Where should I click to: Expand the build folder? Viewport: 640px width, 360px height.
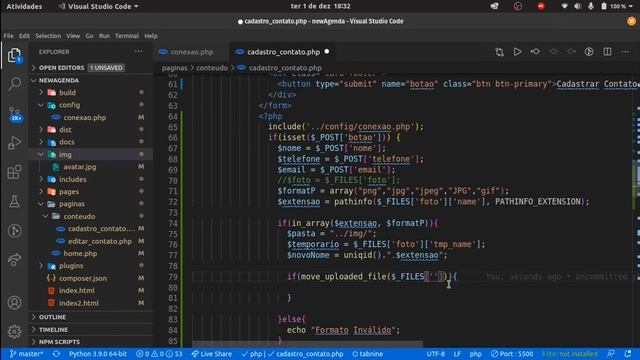pyautogui.click(x=67, y=93)
